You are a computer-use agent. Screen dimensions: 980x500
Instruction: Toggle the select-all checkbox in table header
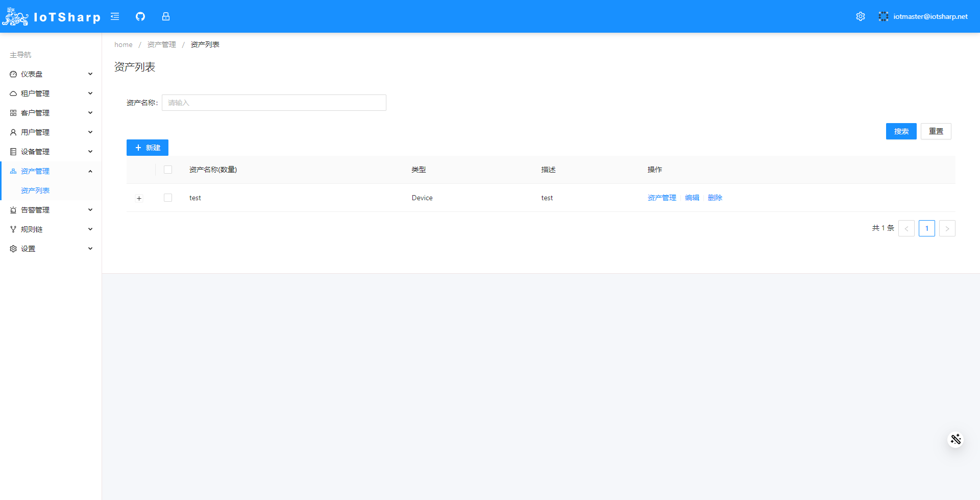click(x=168, y=170)
